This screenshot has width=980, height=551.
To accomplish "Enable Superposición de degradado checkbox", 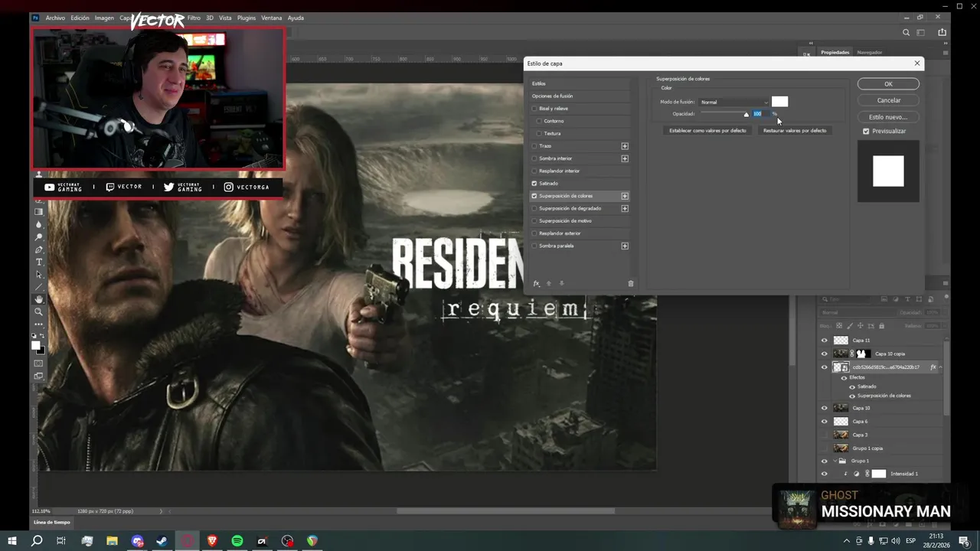I will click(534, 208).
